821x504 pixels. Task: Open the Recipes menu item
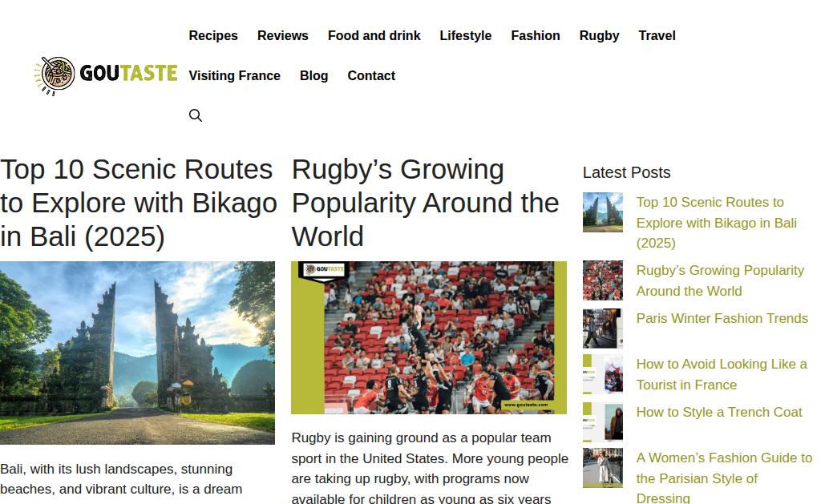(x=213, y=35)
